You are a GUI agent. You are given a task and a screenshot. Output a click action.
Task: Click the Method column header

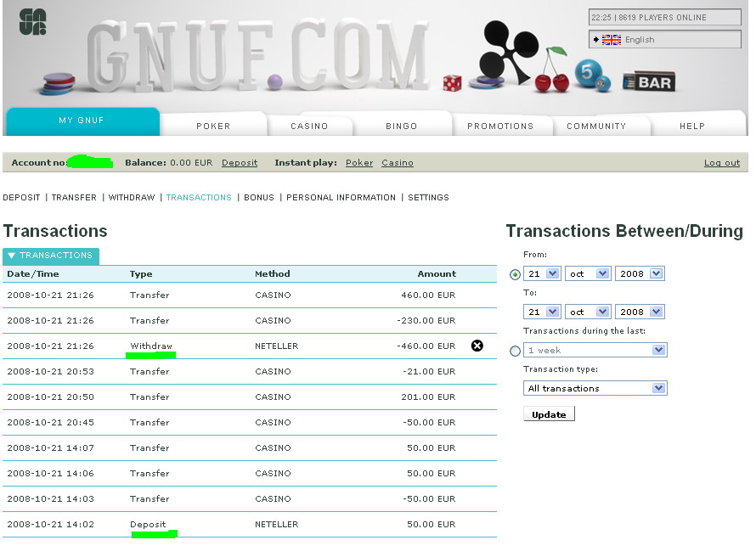[x=273, y=273]
